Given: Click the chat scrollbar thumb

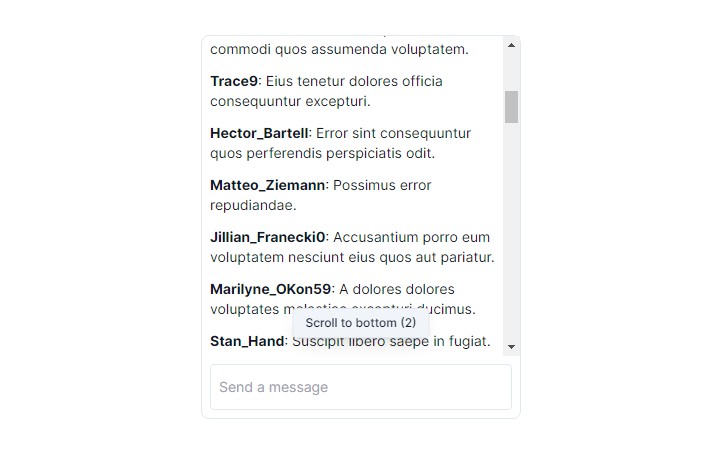Looking at the screenshot, I should tap(511, 106).
